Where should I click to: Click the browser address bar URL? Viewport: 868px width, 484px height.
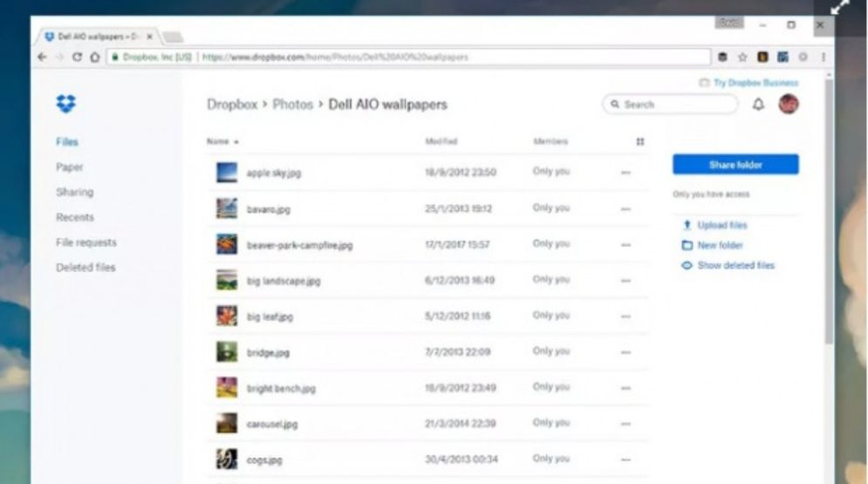click(335, 57)
